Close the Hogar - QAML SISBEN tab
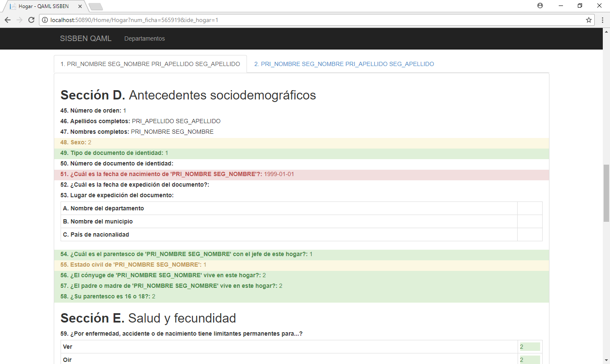 (80, 6)
